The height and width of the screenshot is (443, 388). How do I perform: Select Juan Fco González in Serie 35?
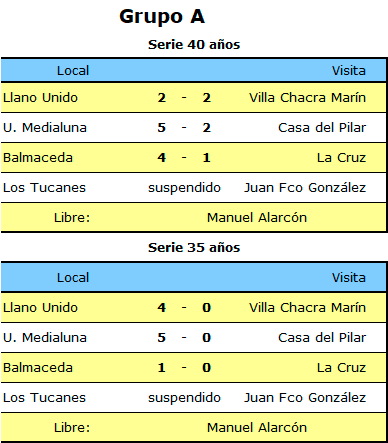[305, 398]
